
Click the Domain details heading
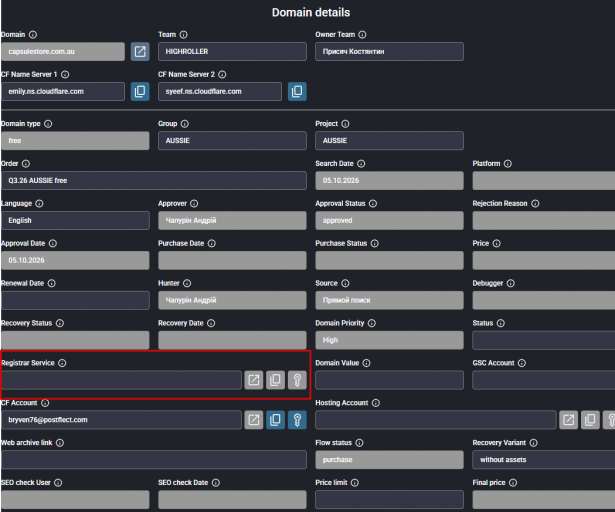(x=311, y=13)
